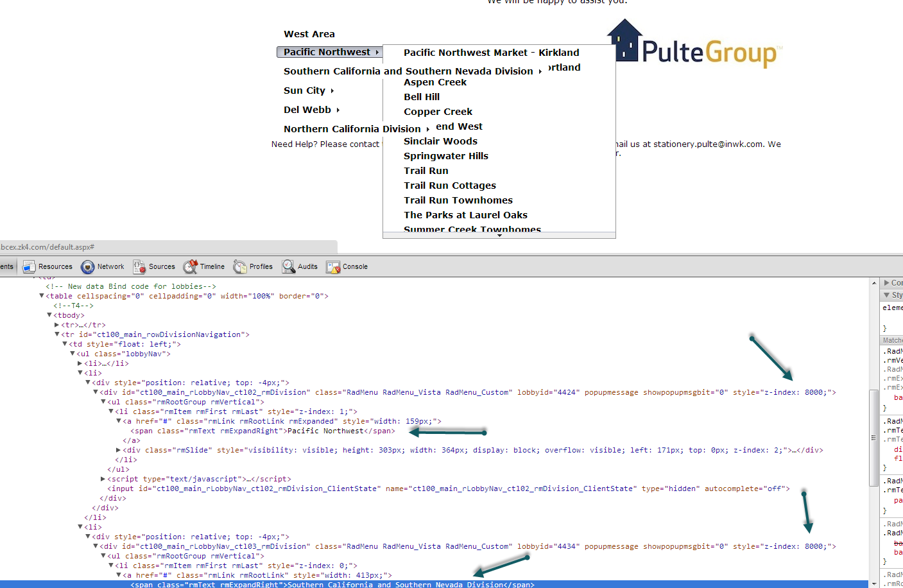Expand the collapsed rmSlide div node

point(119,450)
